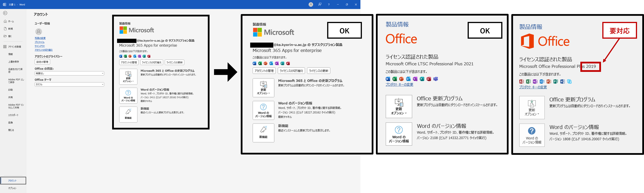The width and height of the screenshot is (644, 193).
Task: Click the help question mark in title bar
Action: click(x=329, y=4)
